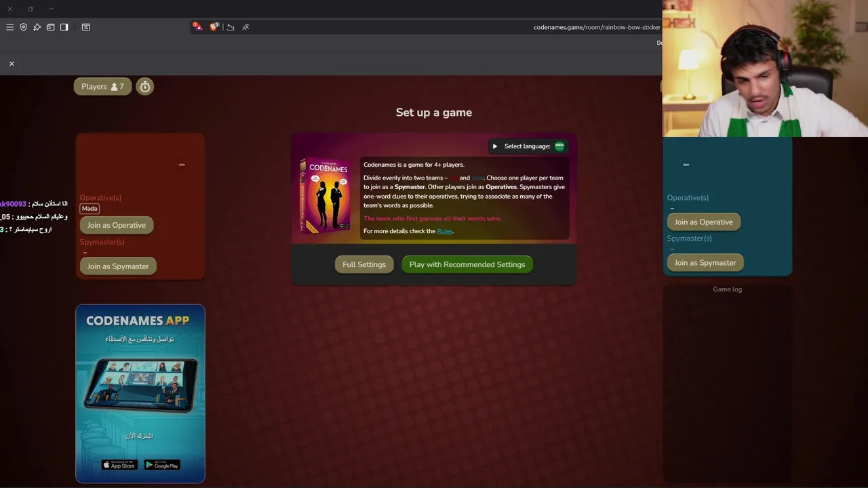This screenshot has height=488, width=868.
Task: Join red team as Spymaster
Action: click(x=118, y=266)
